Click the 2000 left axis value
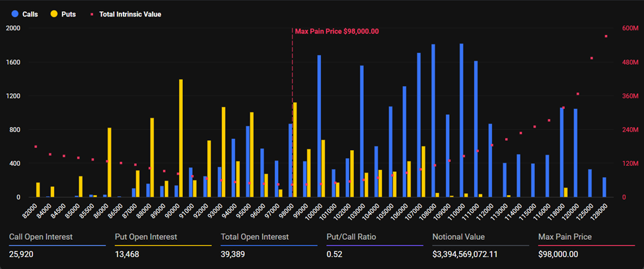644x269 pixels. click(x=15, y=28)
